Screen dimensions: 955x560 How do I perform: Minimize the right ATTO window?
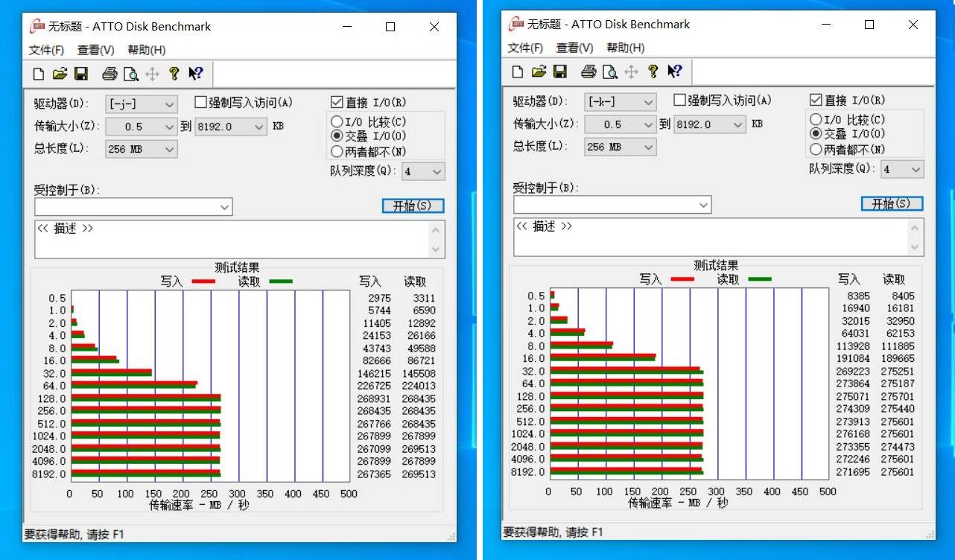point(826,25)
